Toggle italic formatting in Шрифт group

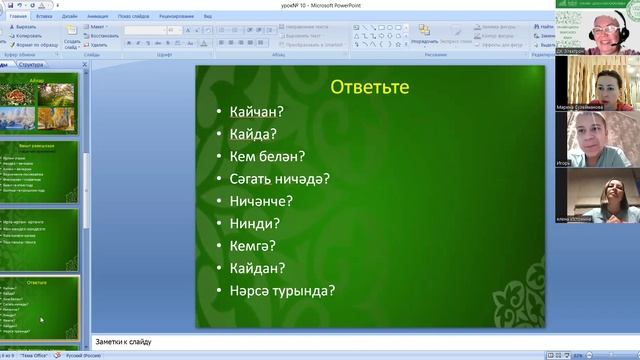(x=138, y=43)
